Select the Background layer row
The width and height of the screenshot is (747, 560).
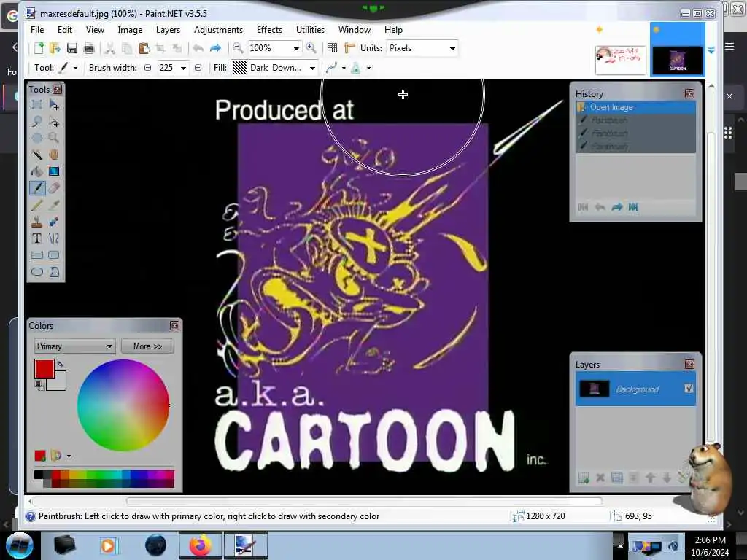(635, 389)
